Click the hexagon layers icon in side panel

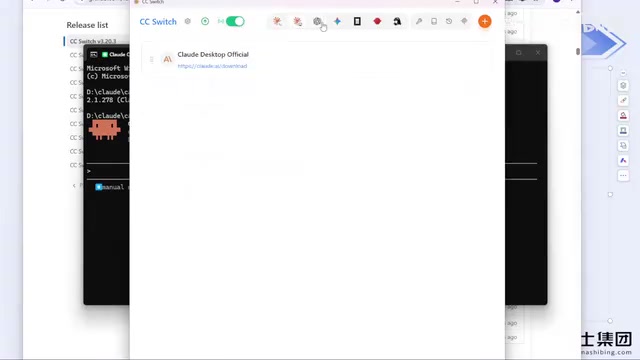pos(623,85)
